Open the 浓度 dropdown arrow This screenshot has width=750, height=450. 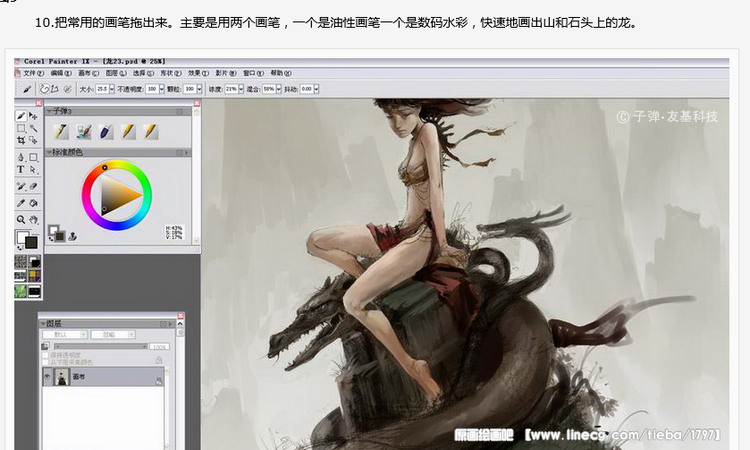click(x=241, y=89)
